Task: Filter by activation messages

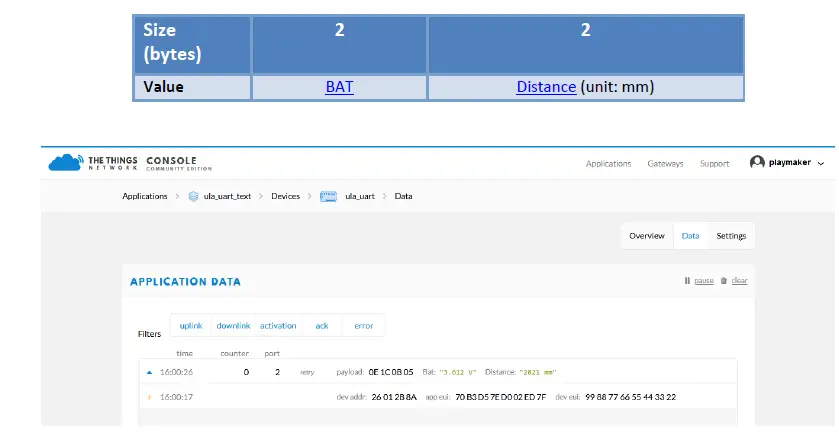Action: point(278,326)
